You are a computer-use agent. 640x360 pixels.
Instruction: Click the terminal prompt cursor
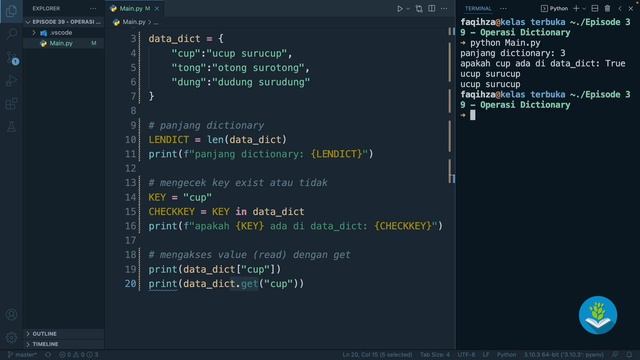click(473, 116)
